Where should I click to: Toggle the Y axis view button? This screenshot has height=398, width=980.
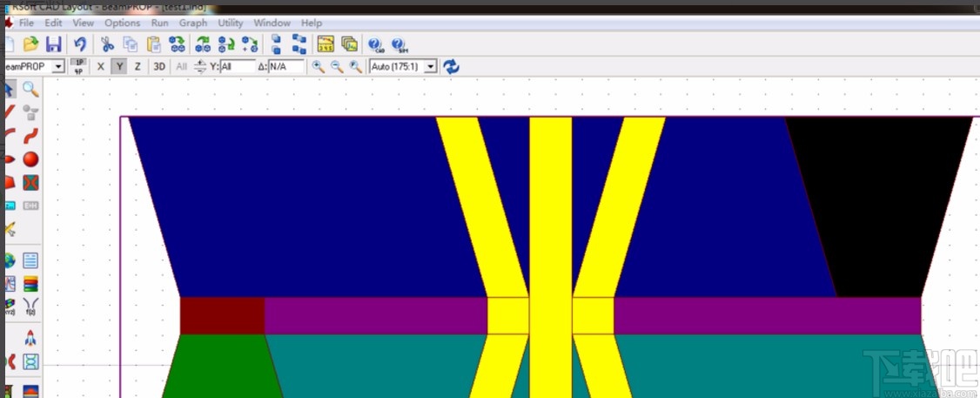(x=119, y=66)
